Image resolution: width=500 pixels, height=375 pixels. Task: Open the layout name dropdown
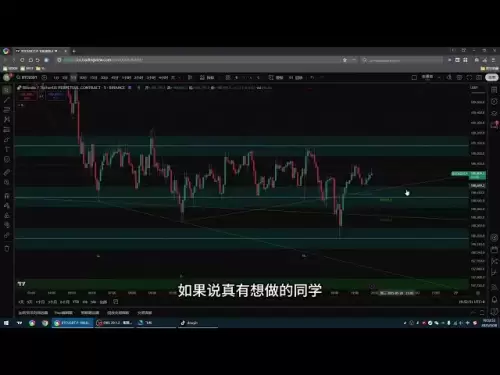[430, 77]
